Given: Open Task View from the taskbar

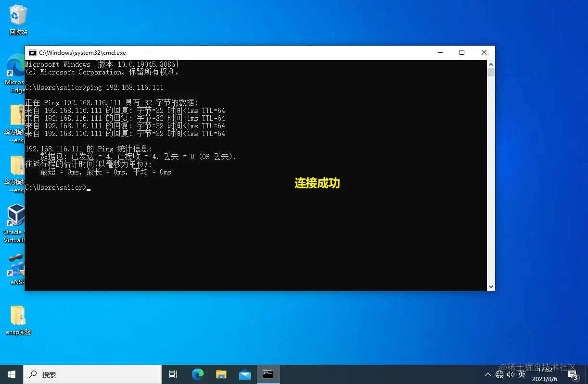Looking at the screenshot, I should coord(174,374).
